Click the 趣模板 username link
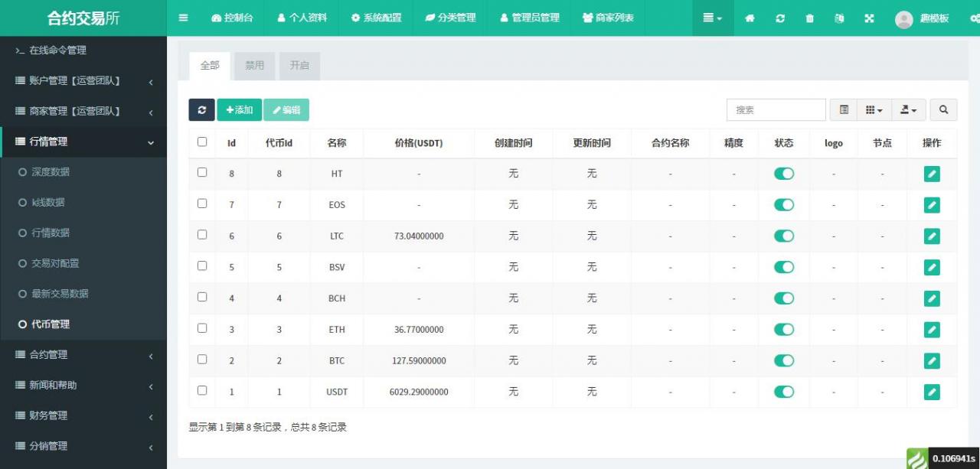This screenshot has height=469, width=980. click(934, 18)
